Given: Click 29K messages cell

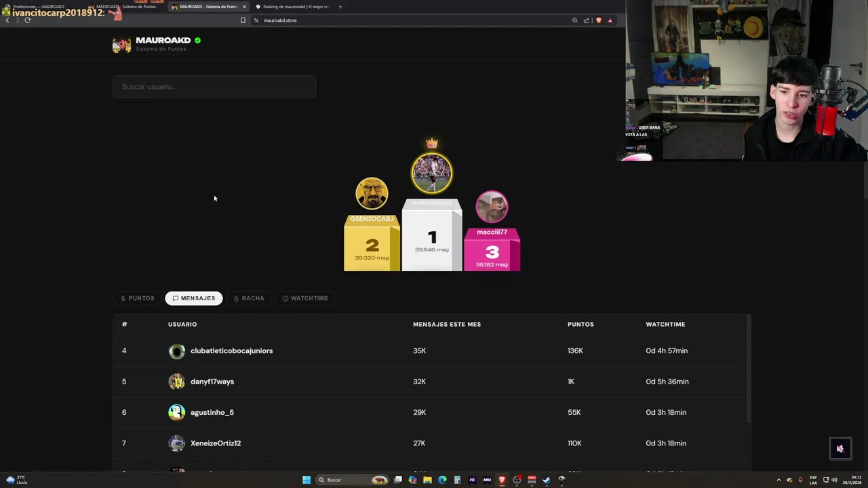Looking at the screenshot, I should pos(419,412).
